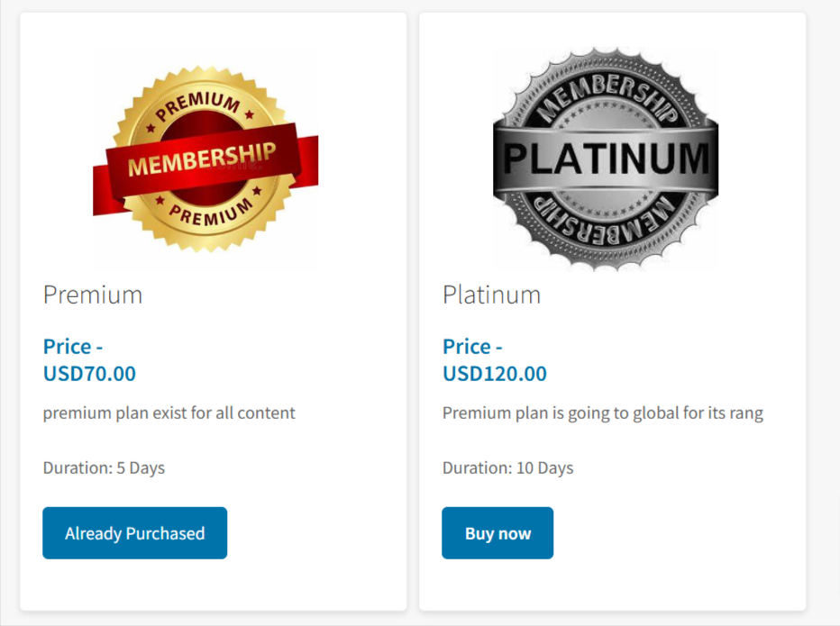The image size is (840, 626).
Task: Click the Duration: 10 Days text
Action: click(x=507, y=467)
